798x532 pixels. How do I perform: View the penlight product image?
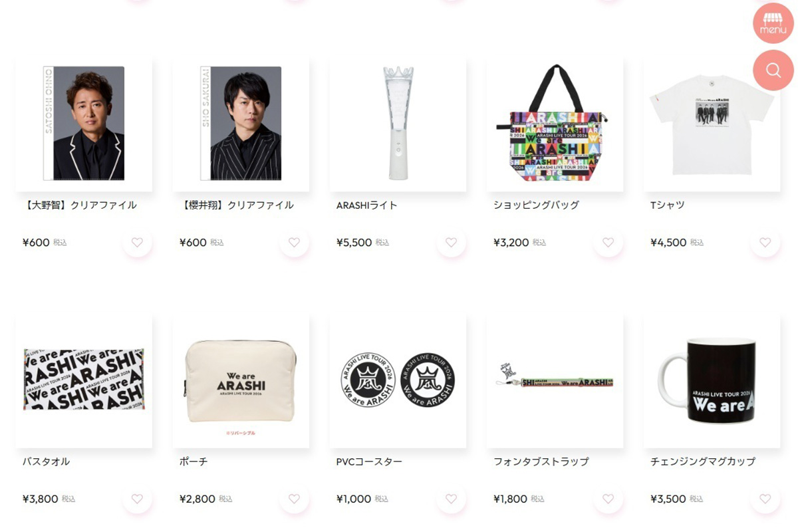pos(398,124)
